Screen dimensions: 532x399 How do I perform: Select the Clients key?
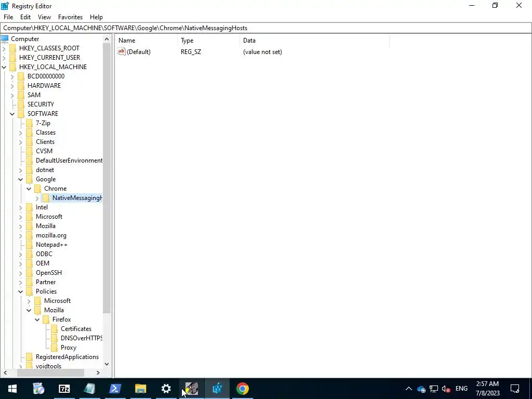click(x=45, y=142)
